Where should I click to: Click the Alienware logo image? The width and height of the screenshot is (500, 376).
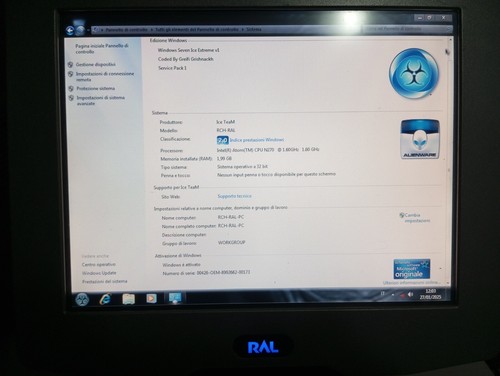420,139
